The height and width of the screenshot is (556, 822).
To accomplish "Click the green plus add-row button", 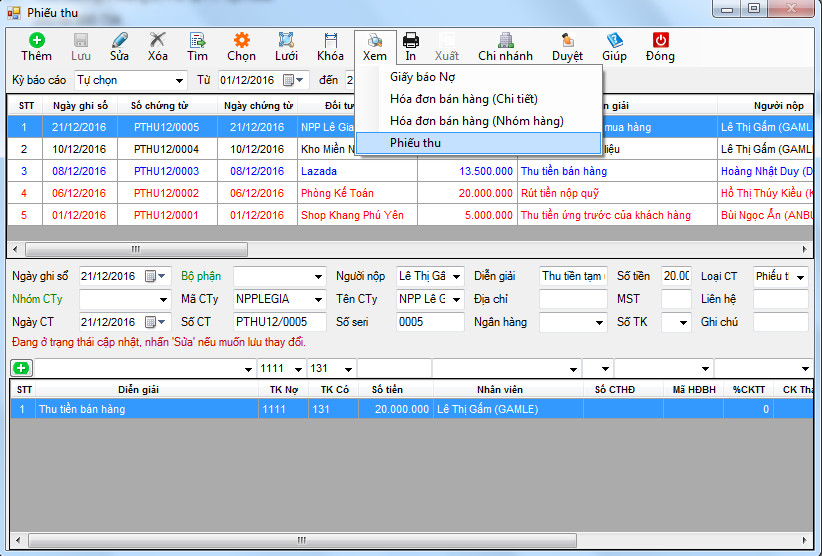I will click(21, 368).
